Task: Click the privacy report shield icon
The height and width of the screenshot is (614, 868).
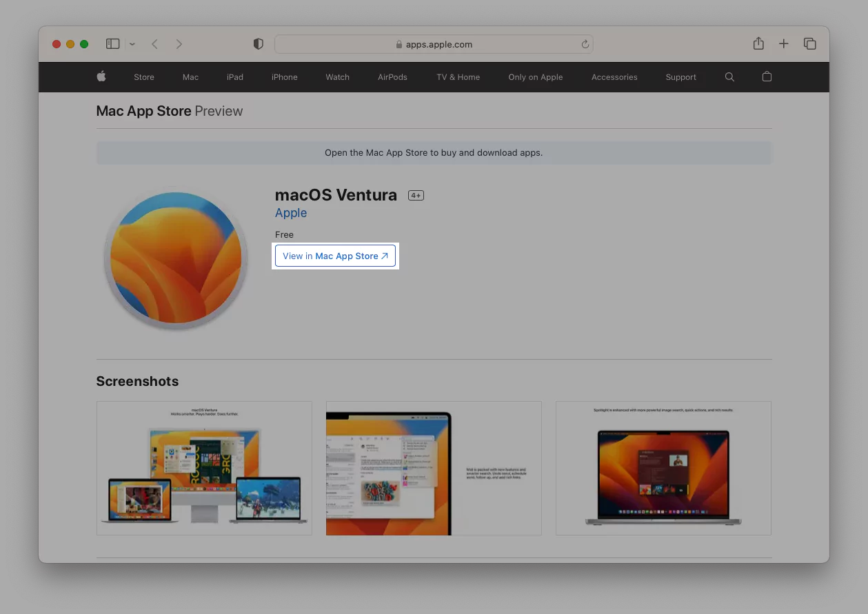Action: (259, 44)
